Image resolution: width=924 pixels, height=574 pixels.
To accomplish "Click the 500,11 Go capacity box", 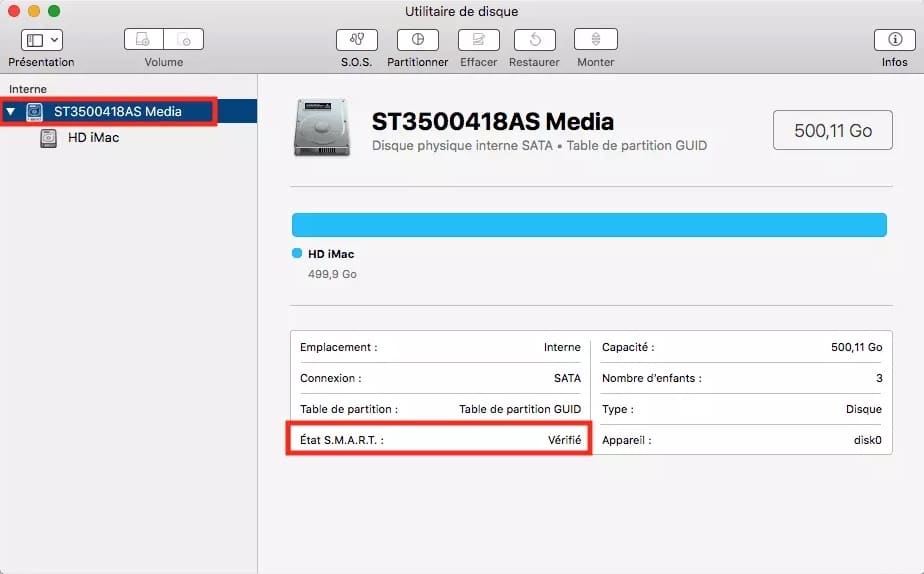I will [832, 130].
